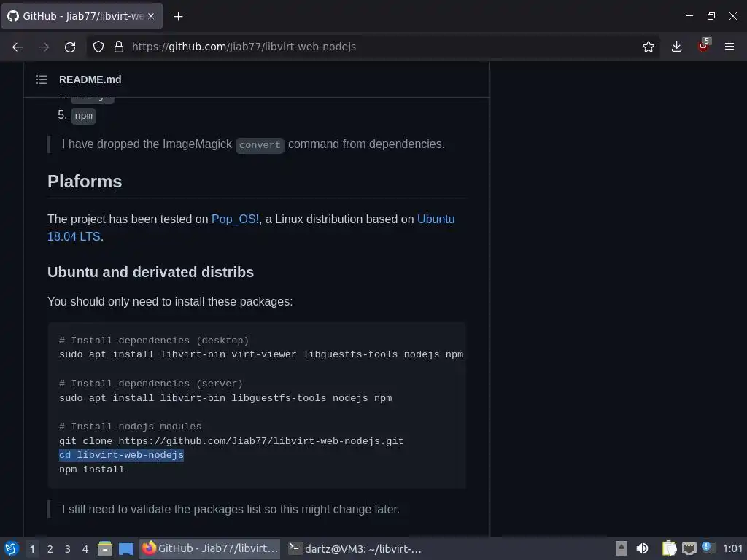
Task: Open the tracking protection shield icon
Action: [x=98, y=47]
